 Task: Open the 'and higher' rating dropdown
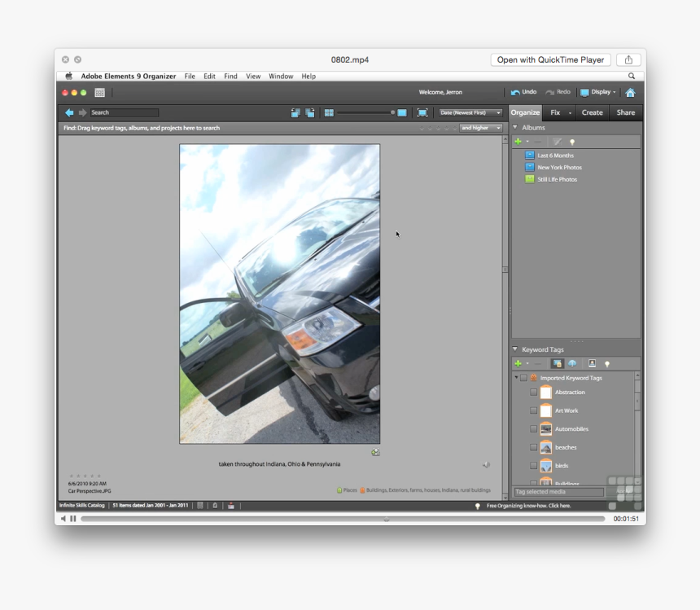pos(480,128)
